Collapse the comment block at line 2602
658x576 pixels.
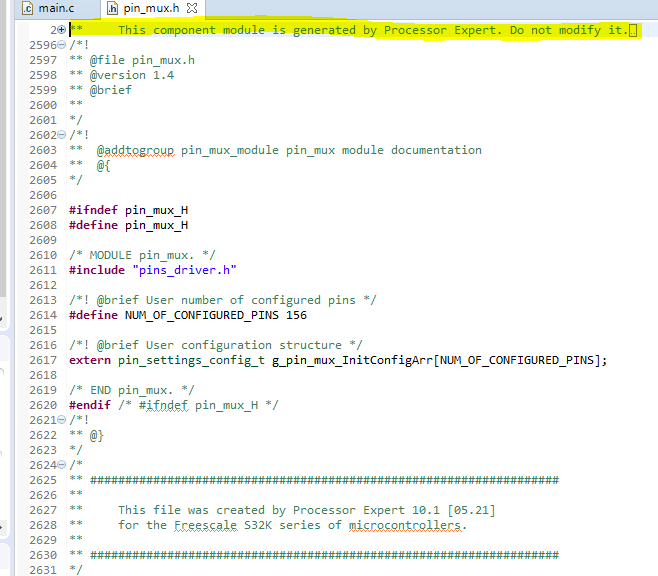click(x=61, y=135)
